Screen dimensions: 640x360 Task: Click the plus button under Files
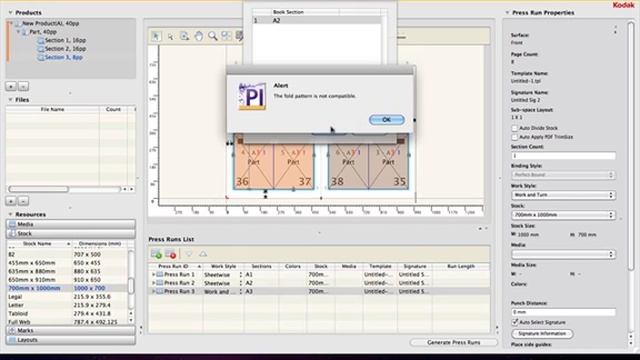(x=11, y=201)
